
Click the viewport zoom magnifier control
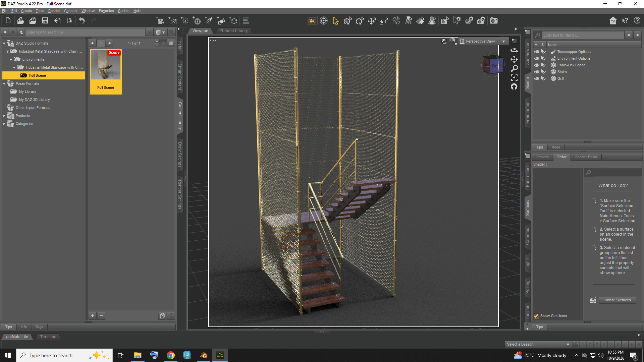point(514,68)
